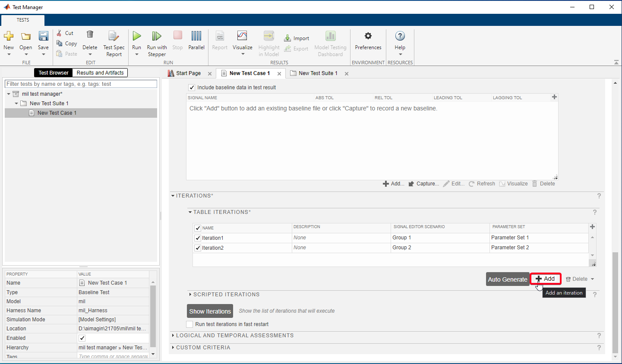Add column to iterations table plus icon
This screenshot has height=364, width=622.
(592, 227)
